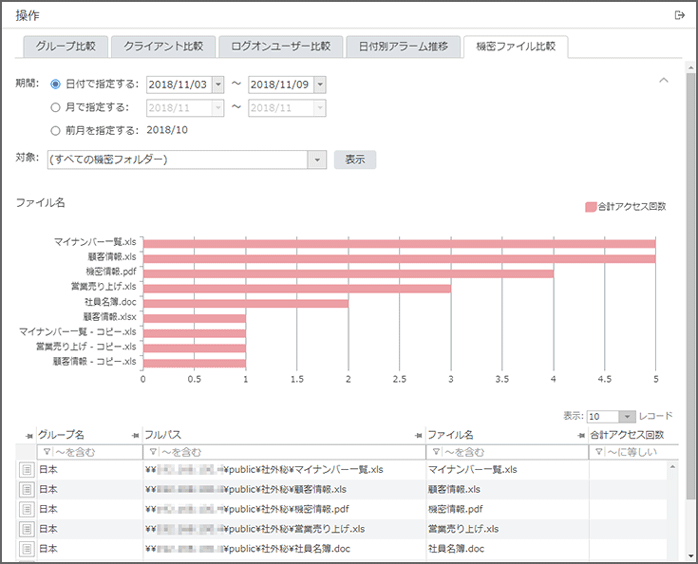Open detail icon for 機密情報.pdf row
Viewport: 698px width, 564px height.
pos(27,509)
